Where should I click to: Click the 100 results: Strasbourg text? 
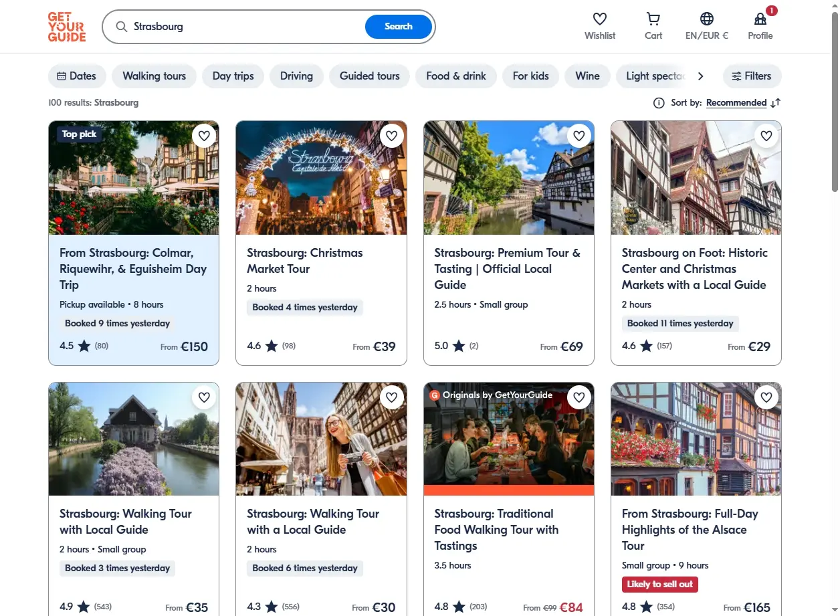tap(94, 103)
